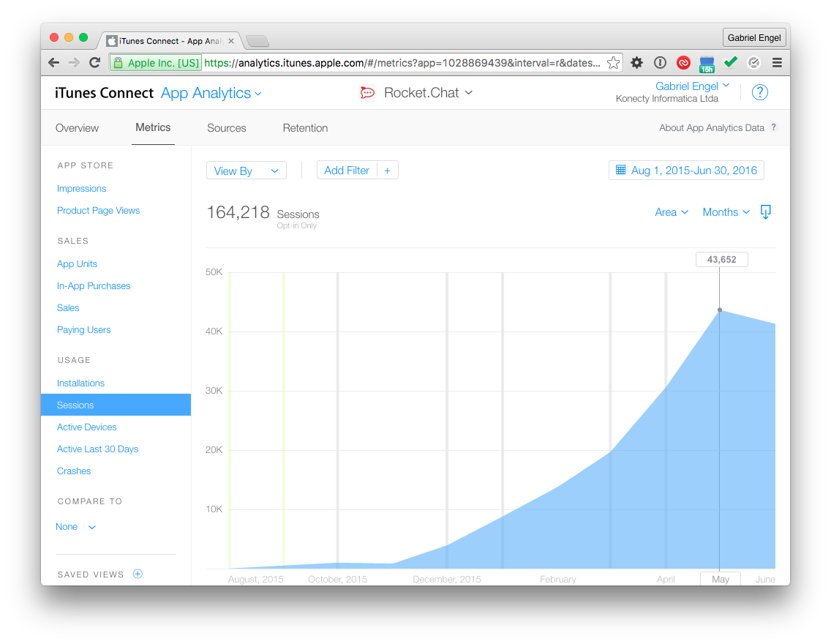Click the browser address bar URL

point(402,62)
